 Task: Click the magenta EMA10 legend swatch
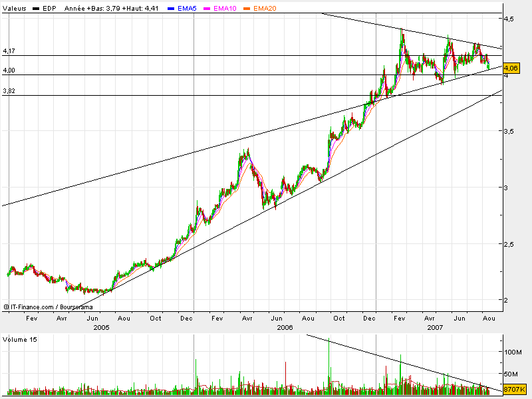[x=207, y=9]
